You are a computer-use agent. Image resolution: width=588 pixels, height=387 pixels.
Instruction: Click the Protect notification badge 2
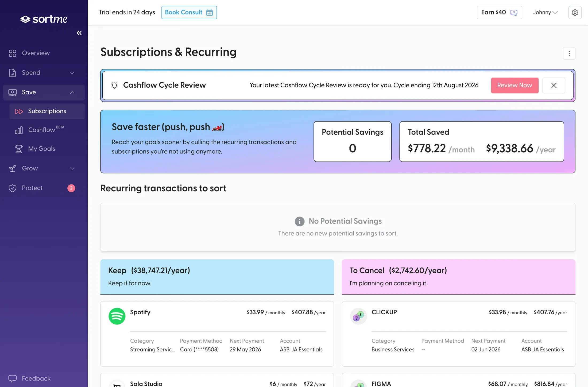(71, 188)
